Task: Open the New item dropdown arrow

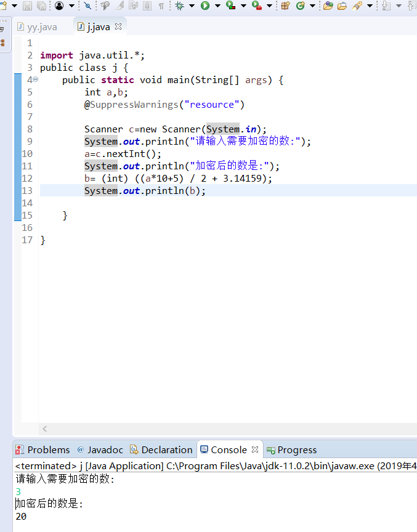Action: (15, 6)
